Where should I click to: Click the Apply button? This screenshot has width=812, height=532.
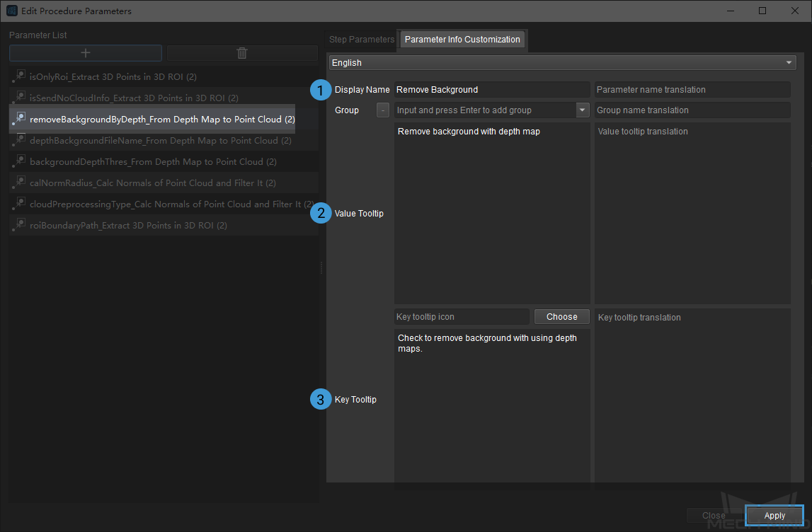(x=774, y=516)
